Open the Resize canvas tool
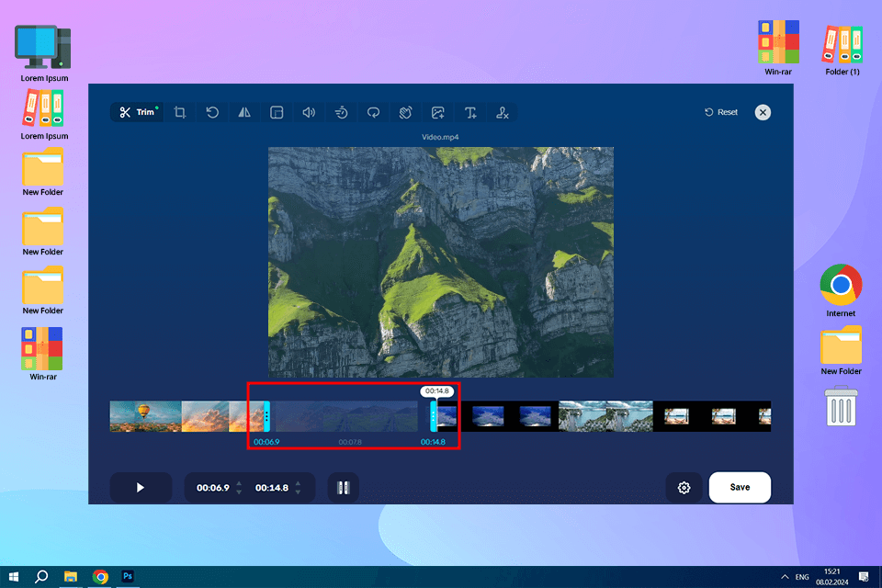 tap(277, 112)
